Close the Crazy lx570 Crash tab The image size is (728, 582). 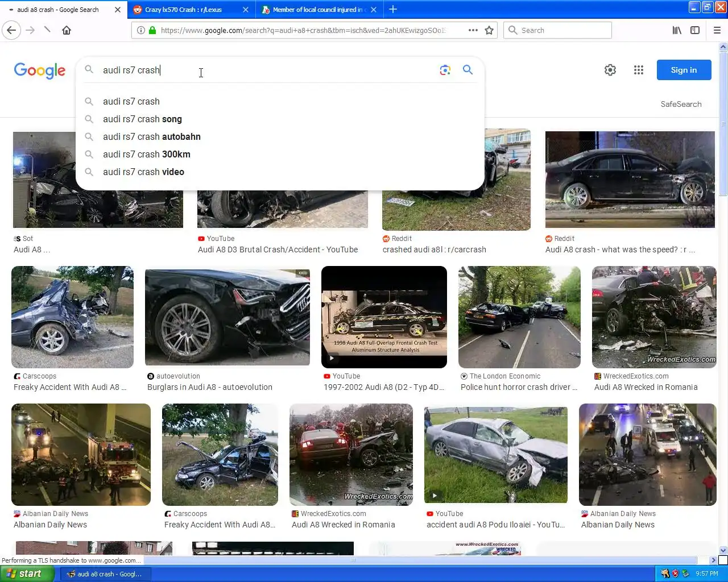coord(246,10)
